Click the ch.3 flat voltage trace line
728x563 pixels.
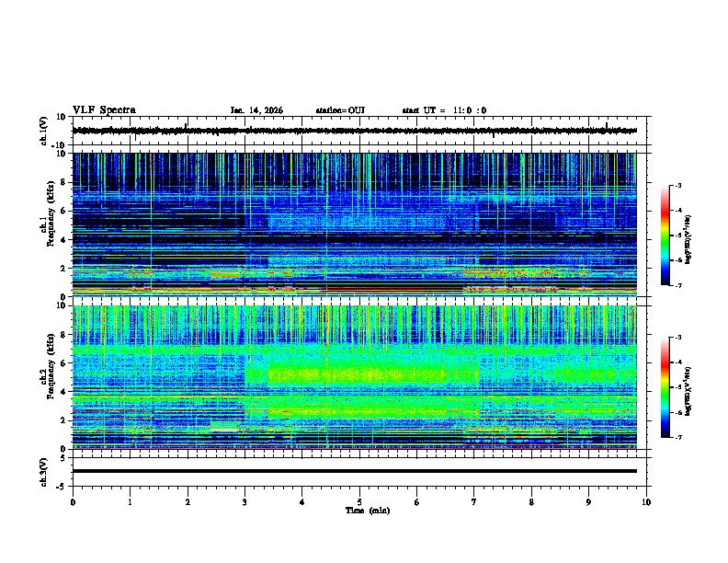pos(354,471)
